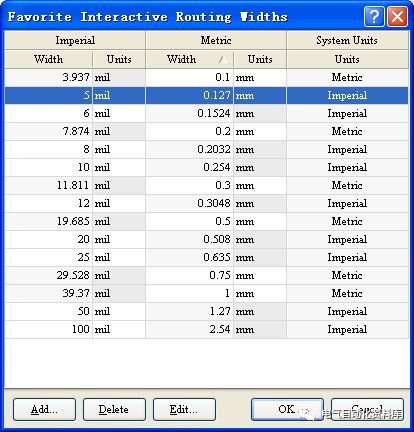Select the 2.54 mm width cell
Viewport: 414px width, 432px height.
click(189, 329)
